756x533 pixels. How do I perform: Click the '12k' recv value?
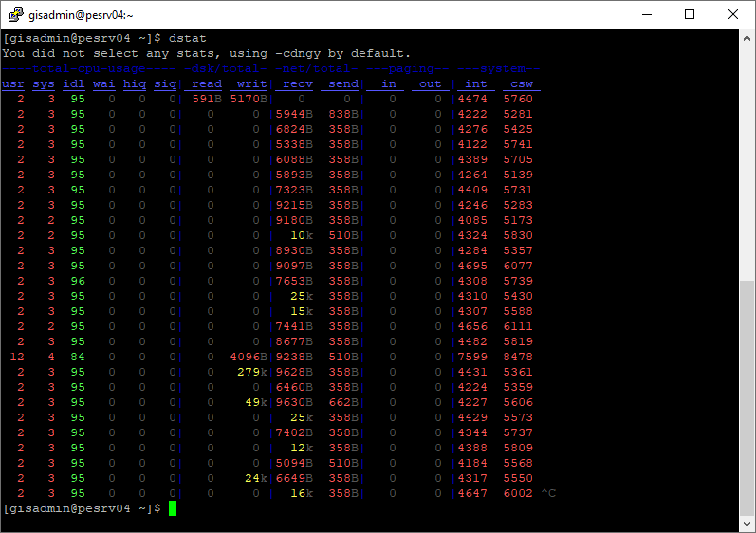click(302, 448)
